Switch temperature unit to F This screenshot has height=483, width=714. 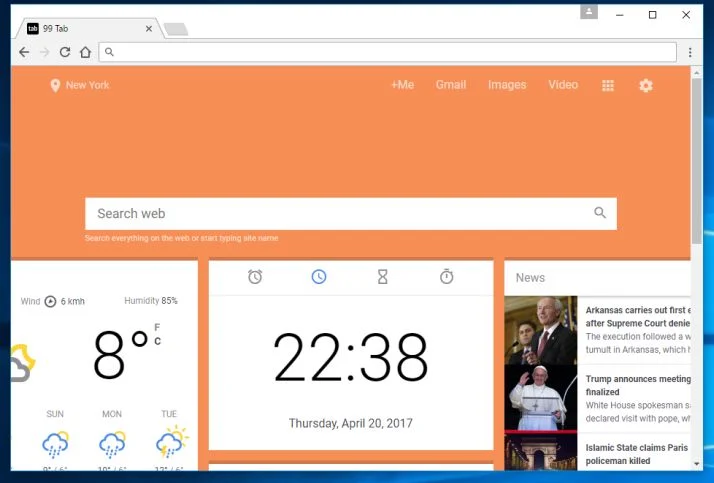click(x=157, y=327)
